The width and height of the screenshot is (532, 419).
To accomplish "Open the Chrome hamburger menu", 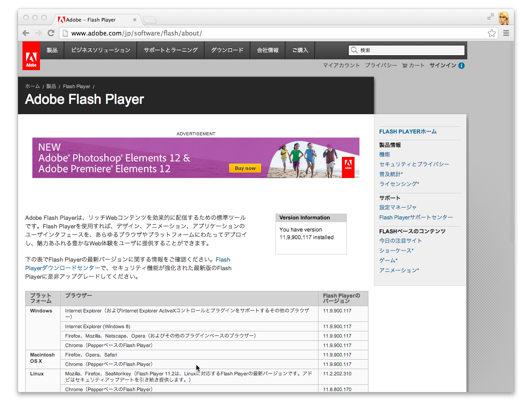I will (506, 33).
